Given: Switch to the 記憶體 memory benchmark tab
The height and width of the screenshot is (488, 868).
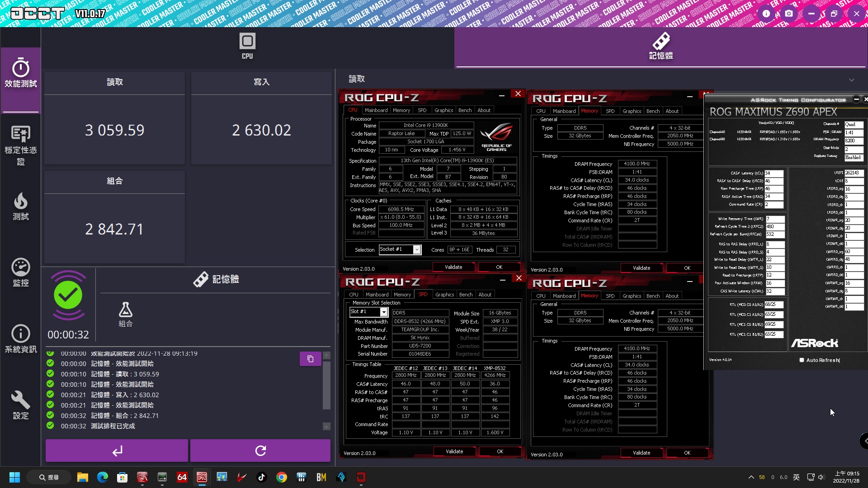Looking at the screenshot, I should click(x=661, y=47).
